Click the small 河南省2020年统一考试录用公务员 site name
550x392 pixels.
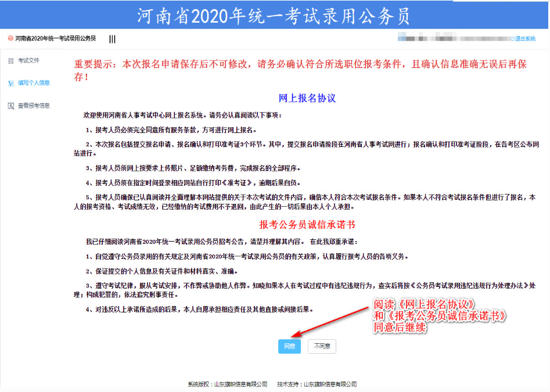coord(55,38)
